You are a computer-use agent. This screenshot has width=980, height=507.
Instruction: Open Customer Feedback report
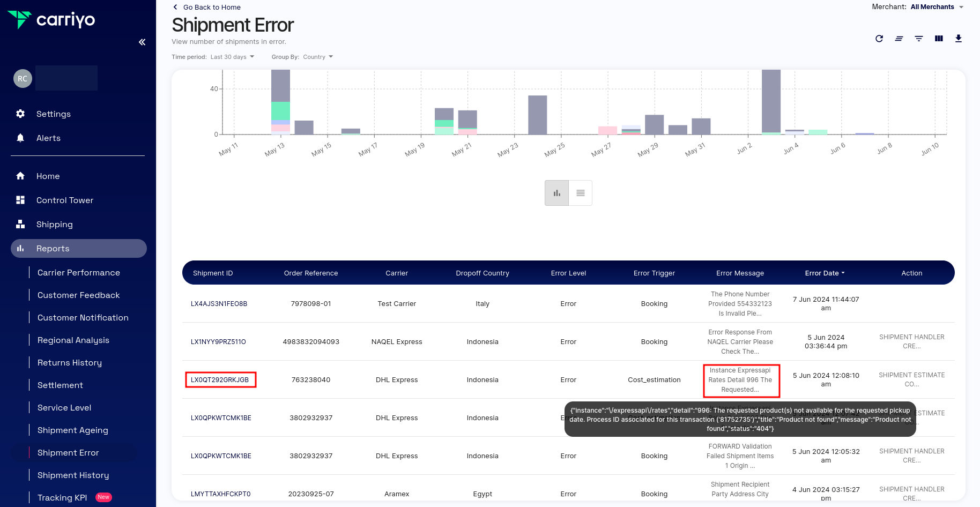coord(79,295)
